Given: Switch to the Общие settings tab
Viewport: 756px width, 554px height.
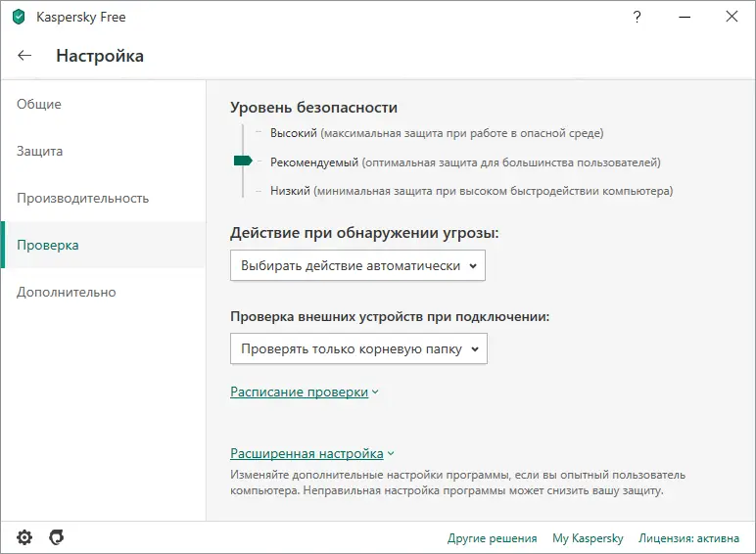Looking at the screenshot, I should pyautogui.click(x=39, y=105).
